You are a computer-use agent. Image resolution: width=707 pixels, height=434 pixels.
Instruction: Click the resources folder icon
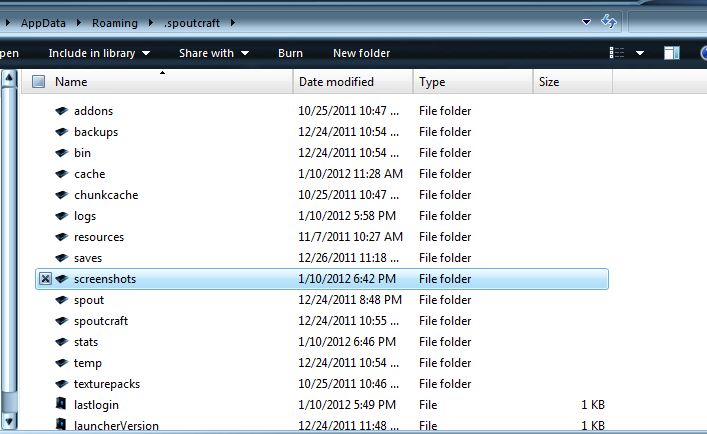pos(61,237)
